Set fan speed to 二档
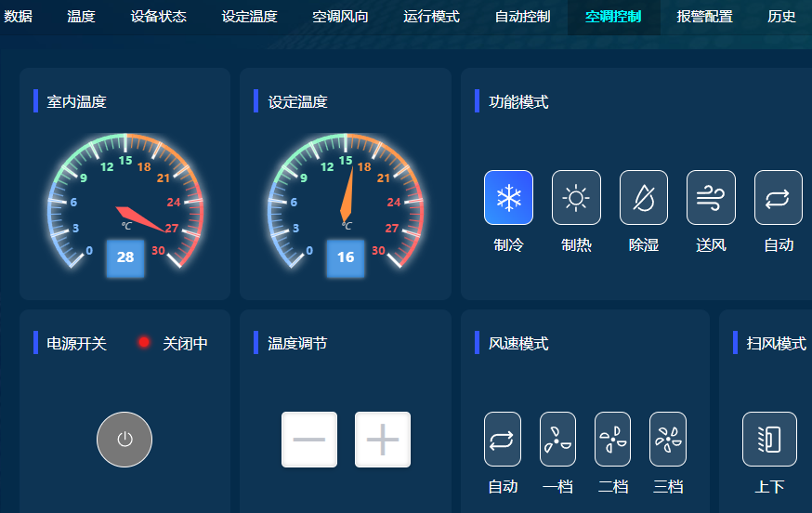The image size is (812, 513). coord(612,439)
